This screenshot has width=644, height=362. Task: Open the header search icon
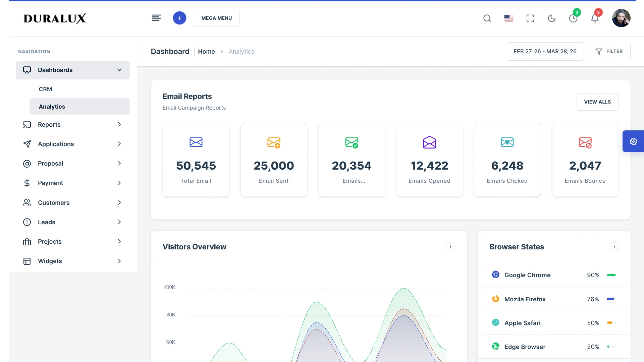(x=487, y=18)
